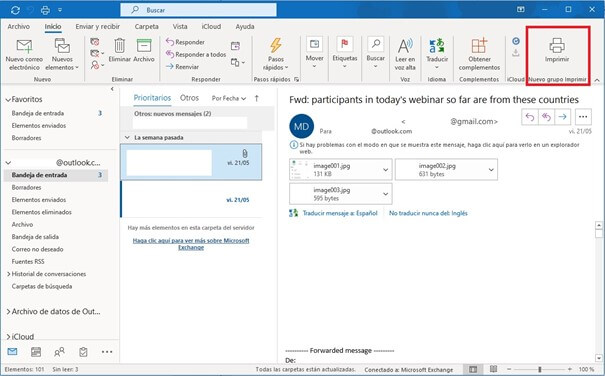605x376 pixels.
Task: Create a Nuevo correo electrónico
Action: pos(24,54)
